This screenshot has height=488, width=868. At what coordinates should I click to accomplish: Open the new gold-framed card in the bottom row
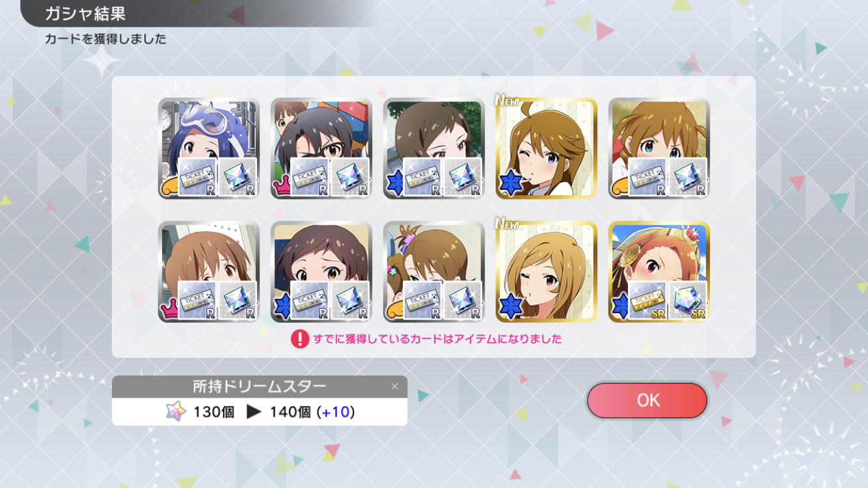click(x=547, y=272)
